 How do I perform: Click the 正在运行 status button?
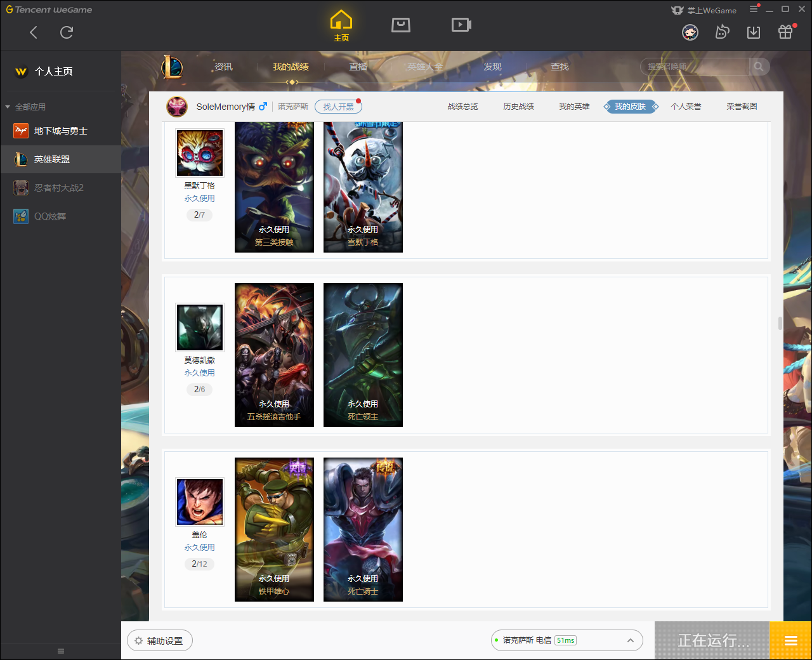712,640
